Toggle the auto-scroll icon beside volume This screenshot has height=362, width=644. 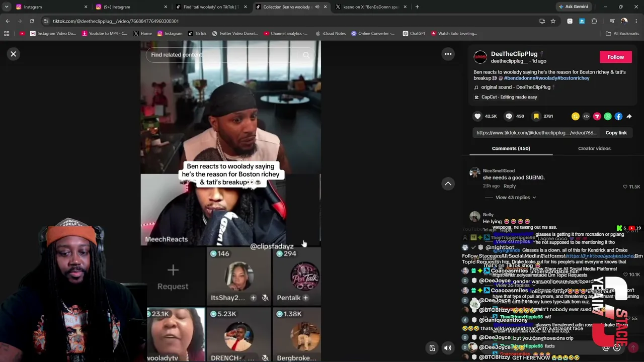(x=432, y=348)
